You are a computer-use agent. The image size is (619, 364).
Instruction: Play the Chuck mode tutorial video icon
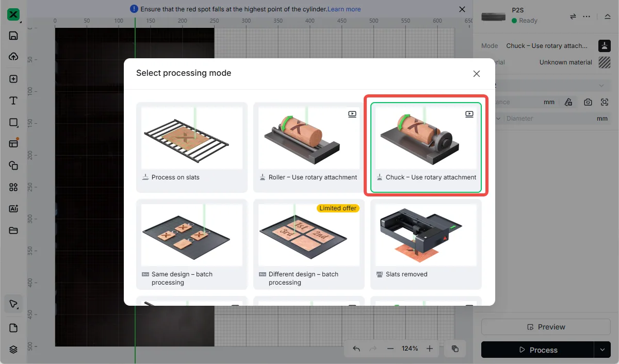coord(469,114)
